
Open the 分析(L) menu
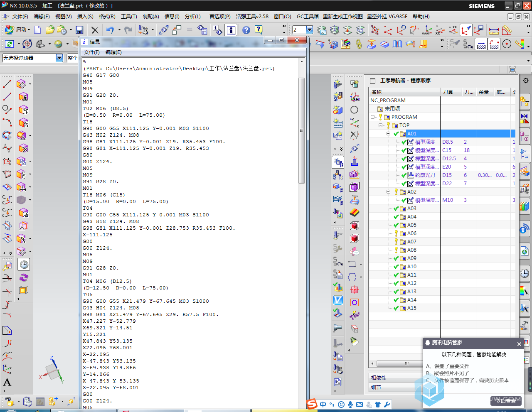pyautogui.click(x=192, y=17)
